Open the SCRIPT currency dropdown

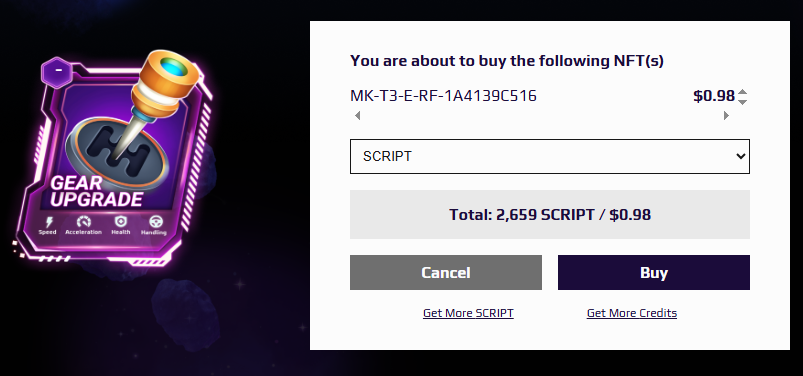pos(550,156)
